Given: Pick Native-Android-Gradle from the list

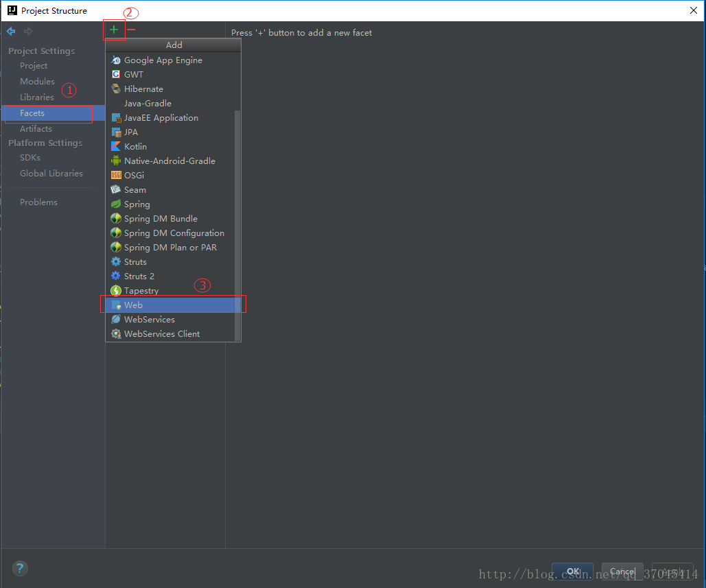Looking at the screenshot, I should point(170,161).
